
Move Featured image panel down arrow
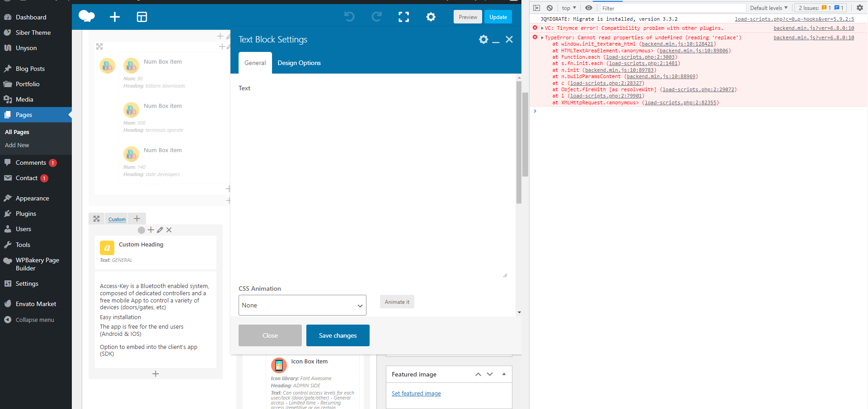pos(490,374)
